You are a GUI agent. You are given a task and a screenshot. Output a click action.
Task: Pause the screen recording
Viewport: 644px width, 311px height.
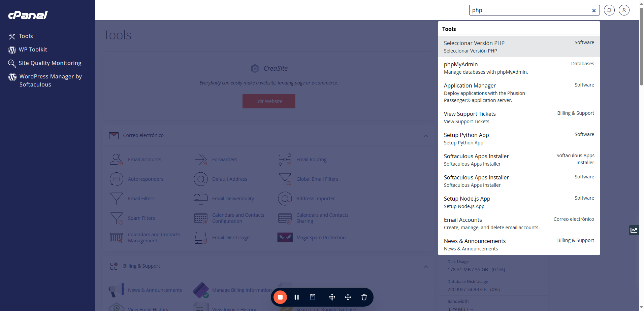[x=297, y=297]
